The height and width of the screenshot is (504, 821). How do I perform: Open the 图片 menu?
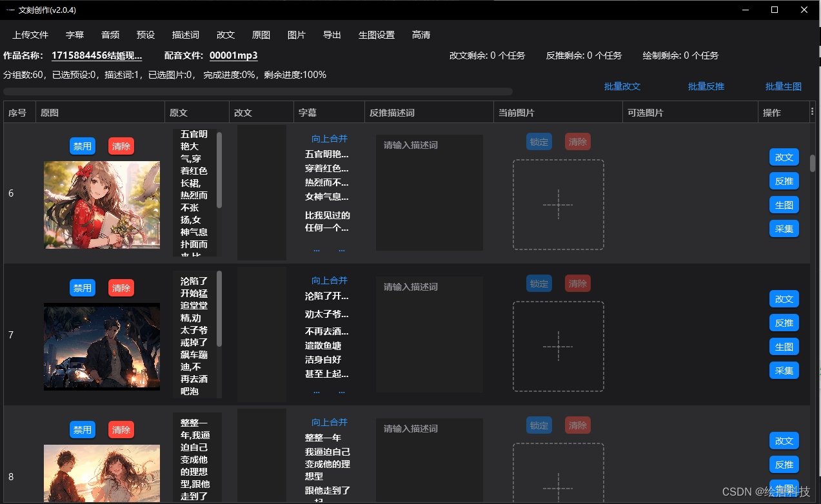point(297,35)
